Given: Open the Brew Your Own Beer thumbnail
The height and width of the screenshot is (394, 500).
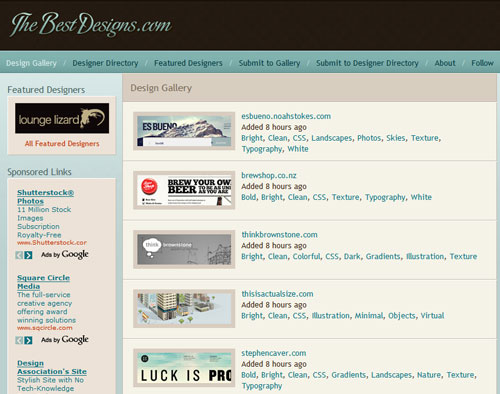Looking at the screenshot, I should click(184, 190).
